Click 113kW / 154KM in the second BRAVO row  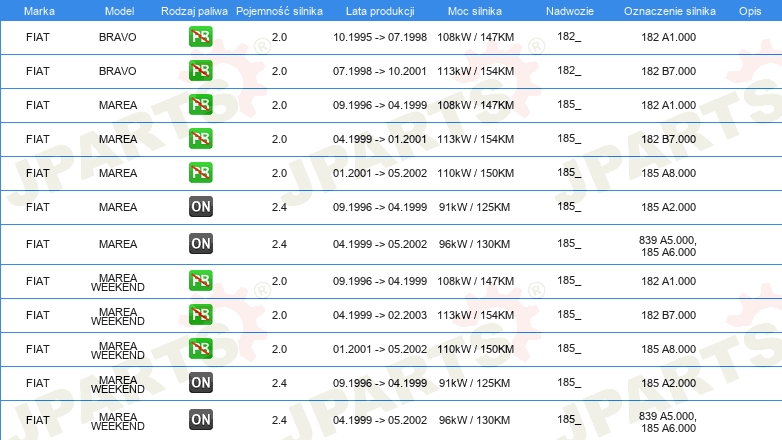(x=476, y=71)
